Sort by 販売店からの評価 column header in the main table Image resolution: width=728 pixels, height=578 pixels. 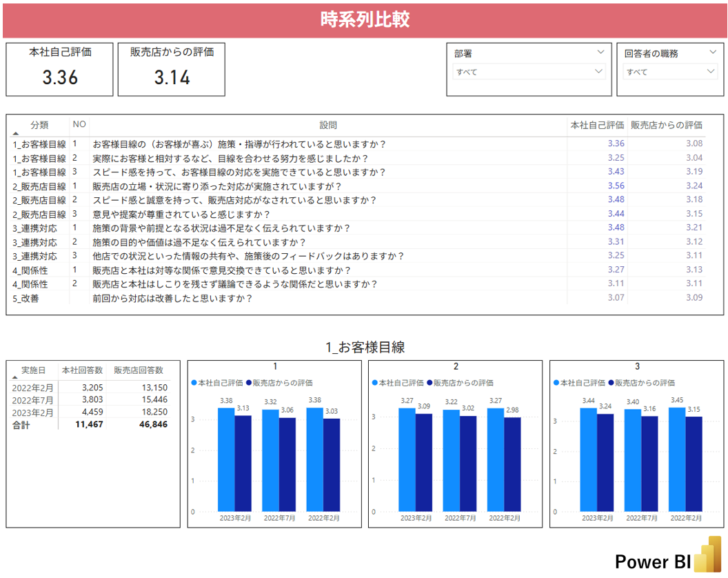point(667,125)
